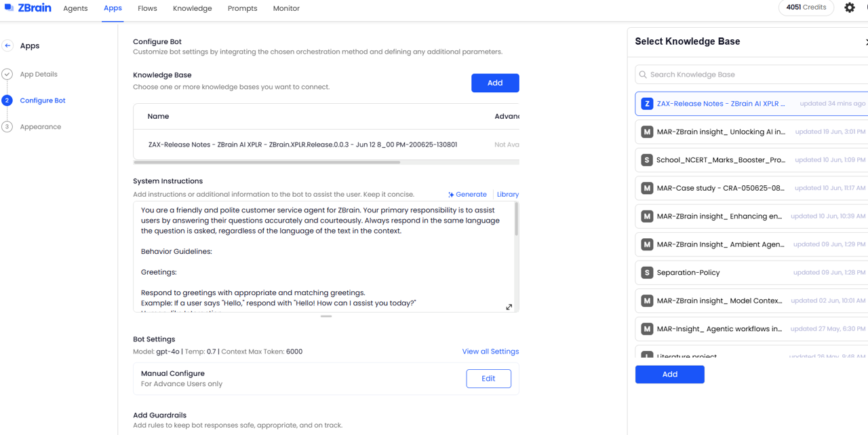Viewport: 868px width, 435px height.
Task: Open the View all Settings link
Action: point(490,352)
